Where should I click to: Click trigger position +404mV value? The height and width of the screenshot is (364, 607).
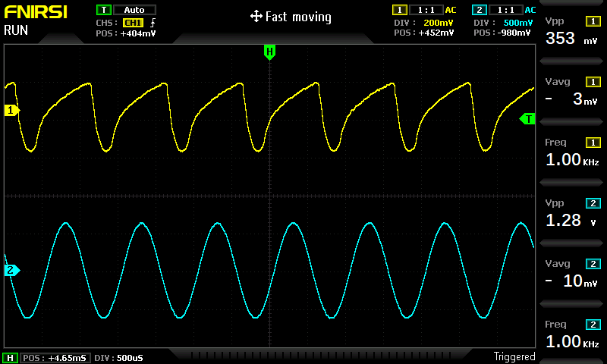[138, 33]
